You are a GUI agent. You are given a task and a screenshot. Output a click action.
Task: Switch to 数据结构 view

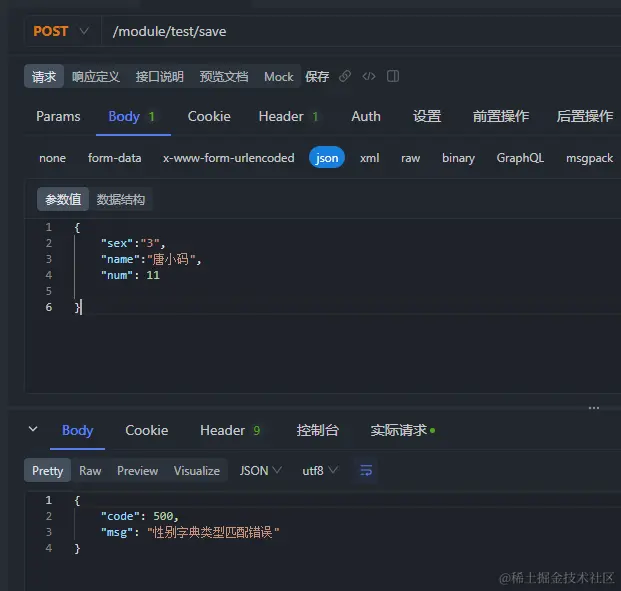(x=121, y=199)
